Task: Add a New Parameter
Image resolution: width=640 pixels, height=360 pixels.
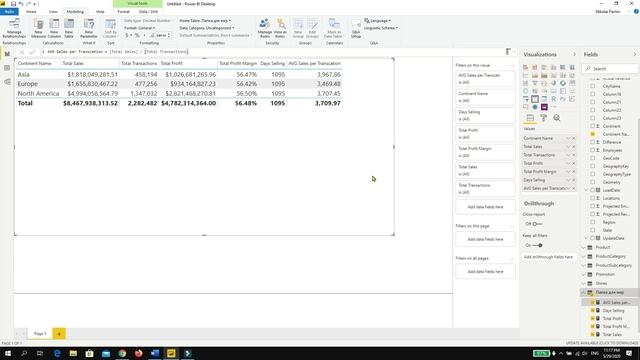Action: point(89,28)
